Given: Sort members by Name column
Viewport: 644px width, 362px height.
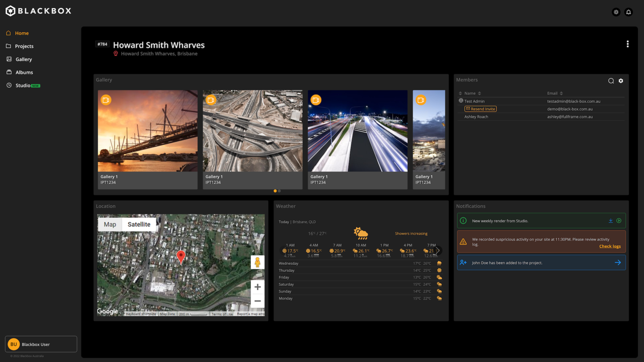Looking at the screenshot, I should 472,93.
